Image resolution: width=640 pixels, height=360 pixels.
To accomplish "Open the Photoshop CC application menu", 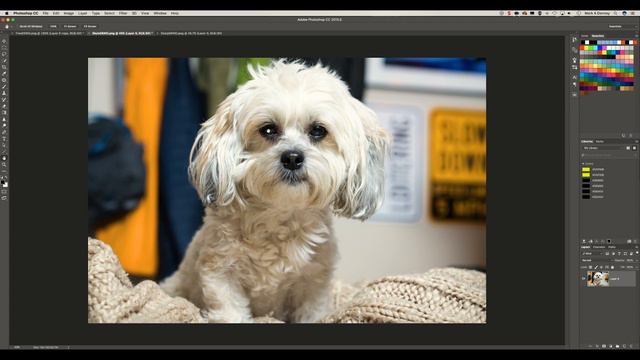I will point(25,13).
